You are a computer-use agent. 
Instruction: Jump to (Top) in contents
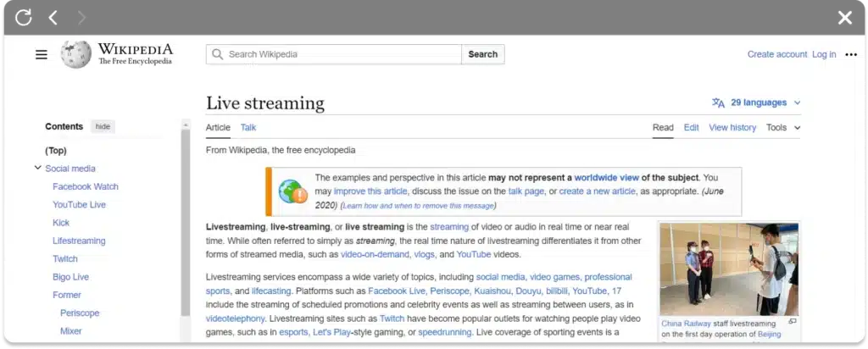coord(56,151)
